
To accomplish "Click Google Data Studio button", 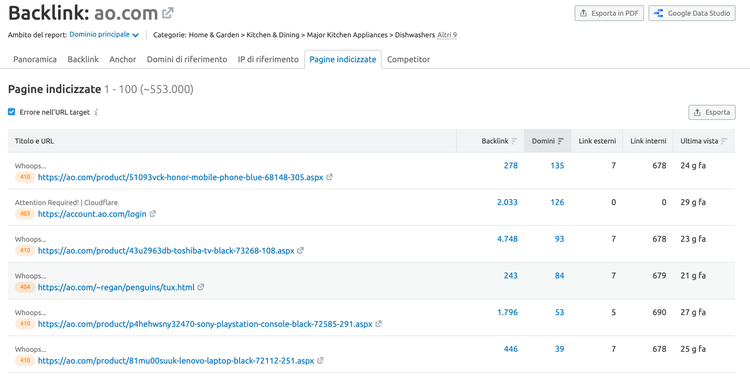I will pyautogui.click(x=692, y=13).
